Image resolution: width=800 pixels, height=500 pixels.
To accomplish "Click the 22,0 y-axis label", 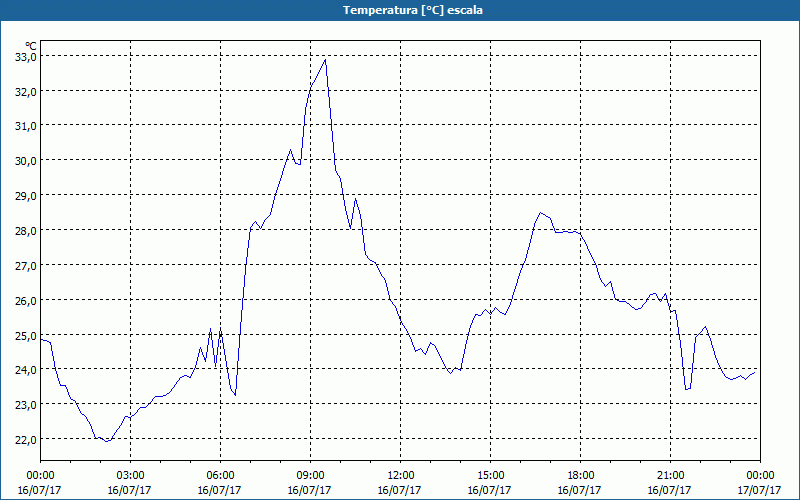I will [x=25, y=440].
